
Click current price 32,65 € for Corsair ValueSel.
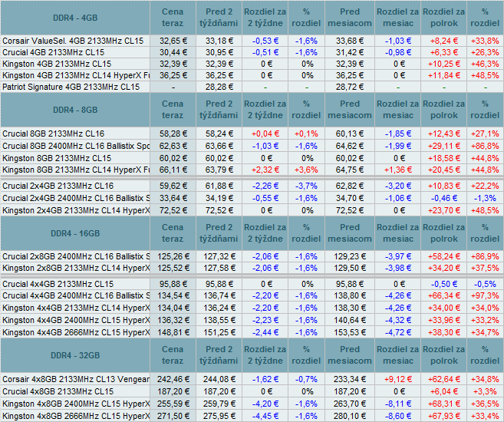click(x=173, y=41)
